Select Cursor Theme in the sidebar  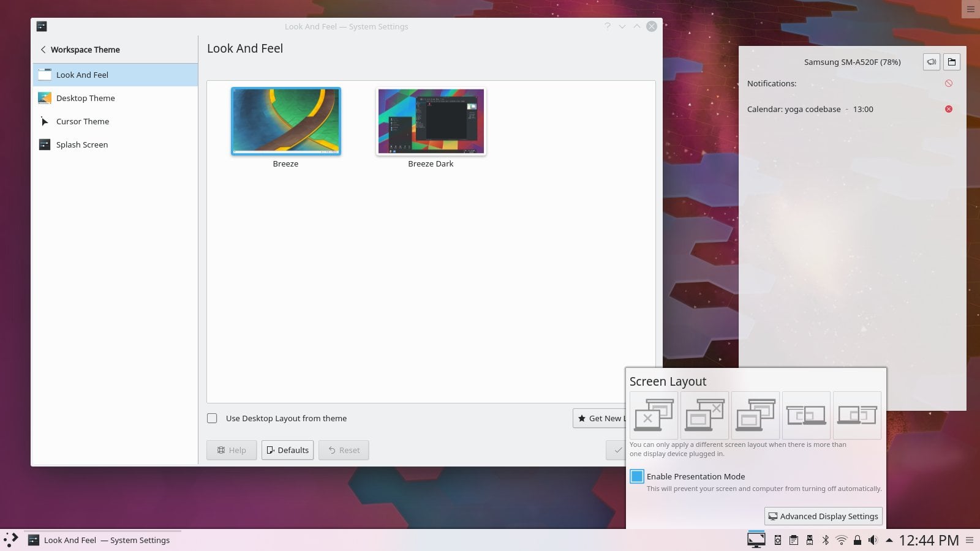tap(83, 121)
